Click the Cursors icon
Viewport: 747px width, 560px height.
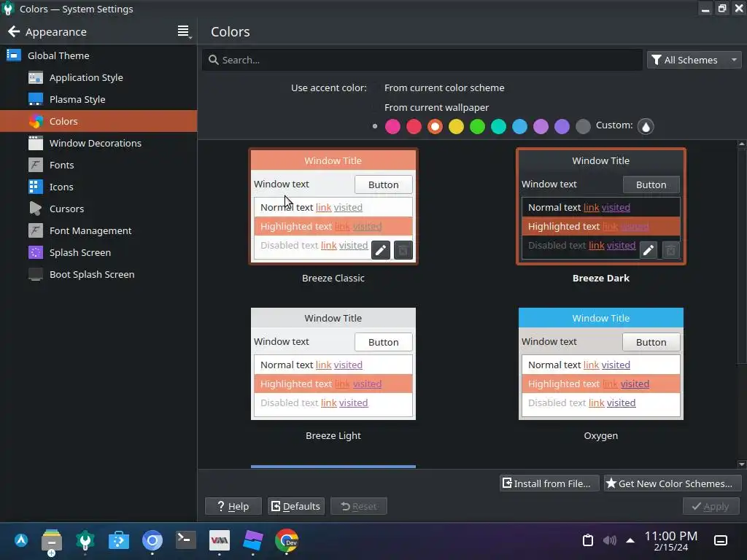[35, 209]
